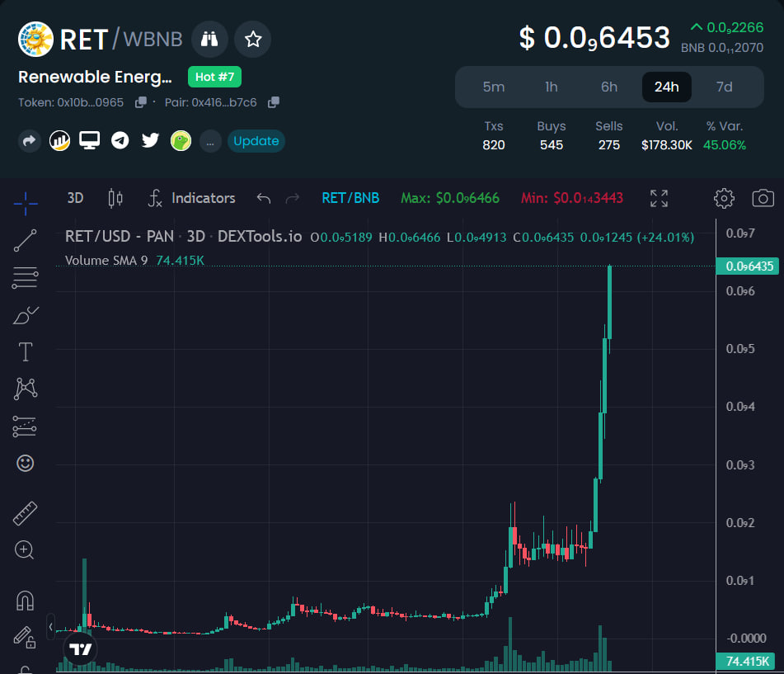
Task: Select the trend line drawing tool
Action: (x=25, y=241)
